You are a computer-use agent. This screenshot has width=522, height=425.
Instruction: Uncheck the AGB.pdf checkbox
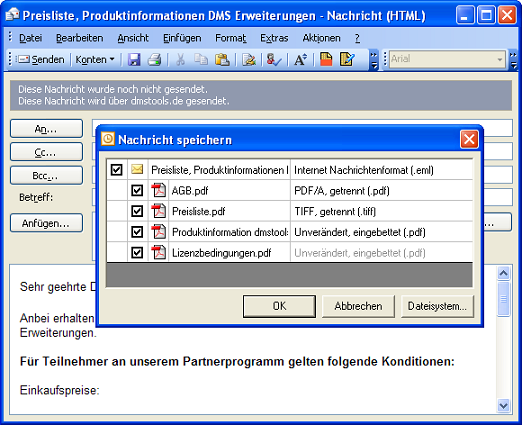click(x=137, y=191)
